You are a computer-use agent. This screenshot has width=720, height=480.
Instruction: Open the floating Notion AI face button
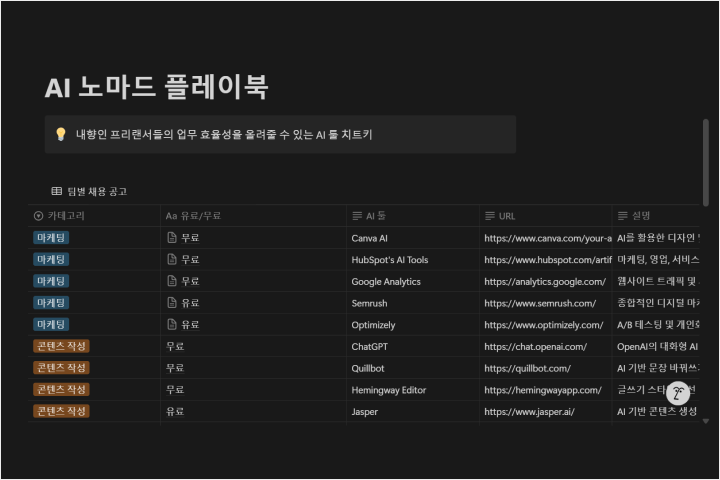pos(678,393)
